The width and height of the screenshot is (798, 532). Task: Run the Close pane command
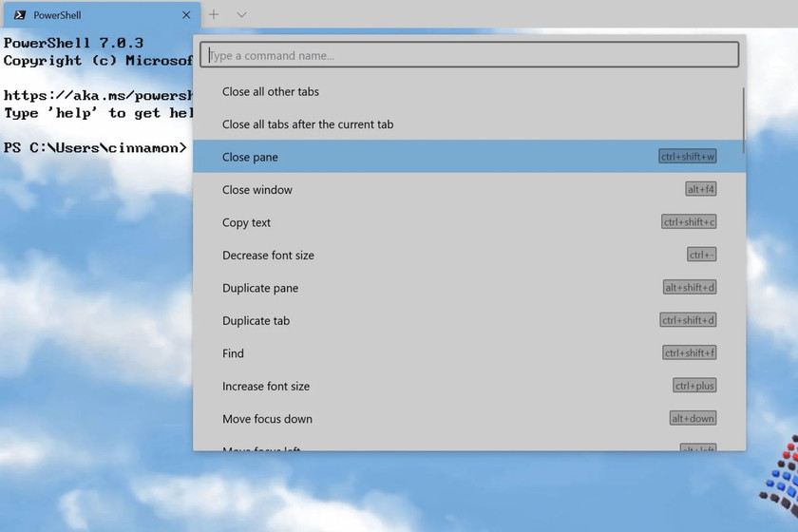click(x=469, y=157)
